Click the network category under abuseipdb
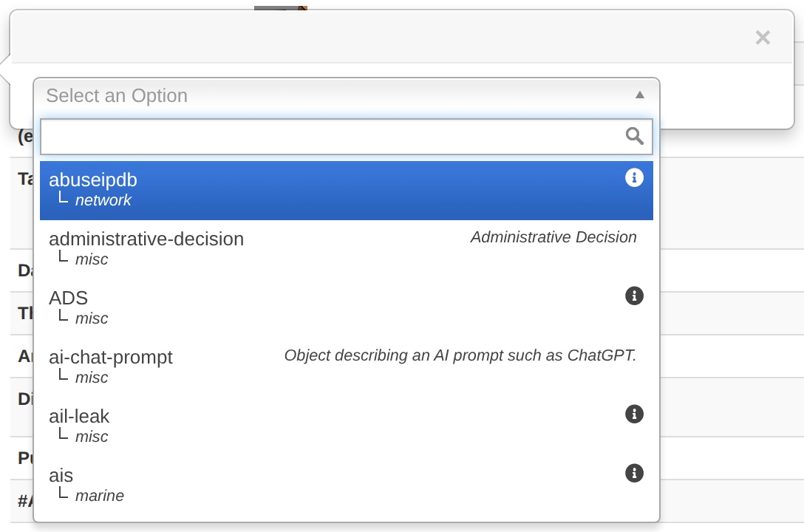The width and height of the screenshot is (804, 532). [x=103, y=200]
